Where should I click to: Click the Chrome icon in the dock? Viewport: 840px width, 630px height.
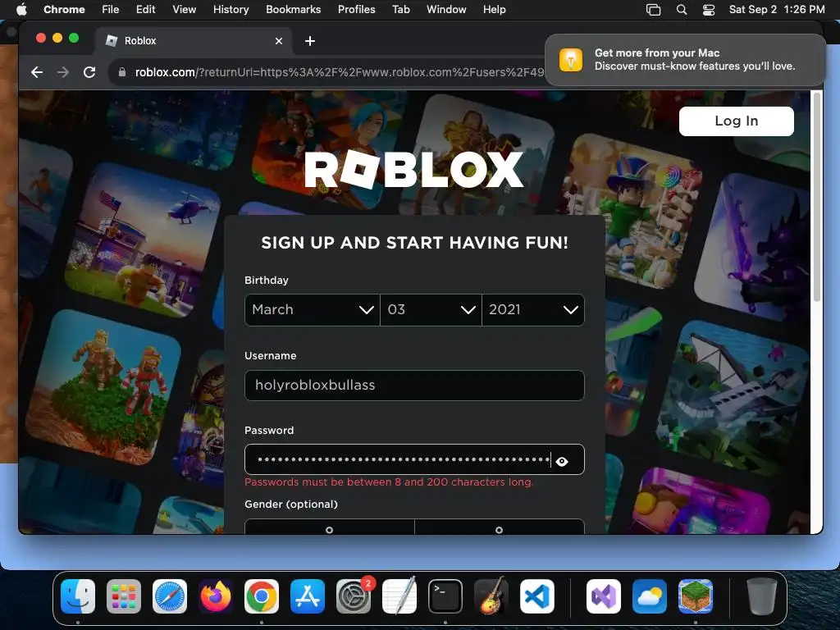tap(262, 596)
